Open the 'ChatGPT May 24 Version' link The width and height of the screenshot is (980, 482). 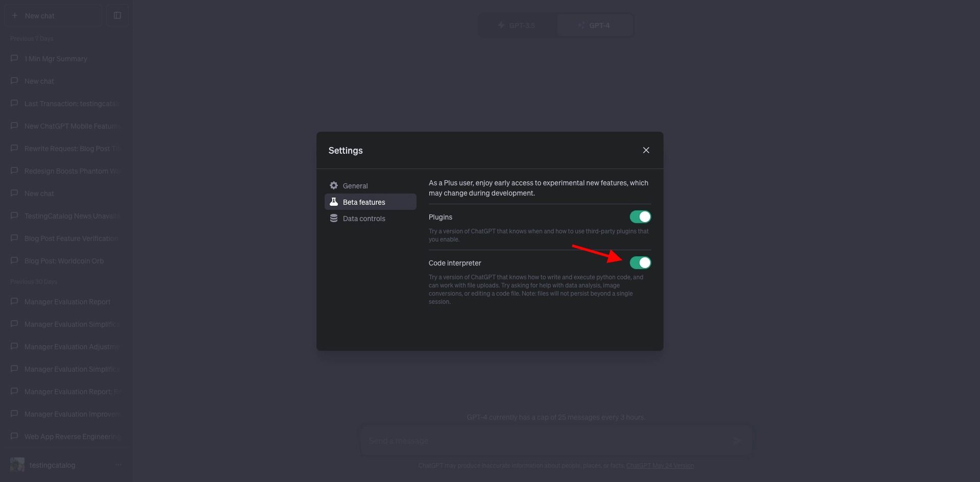coord(660,466)
